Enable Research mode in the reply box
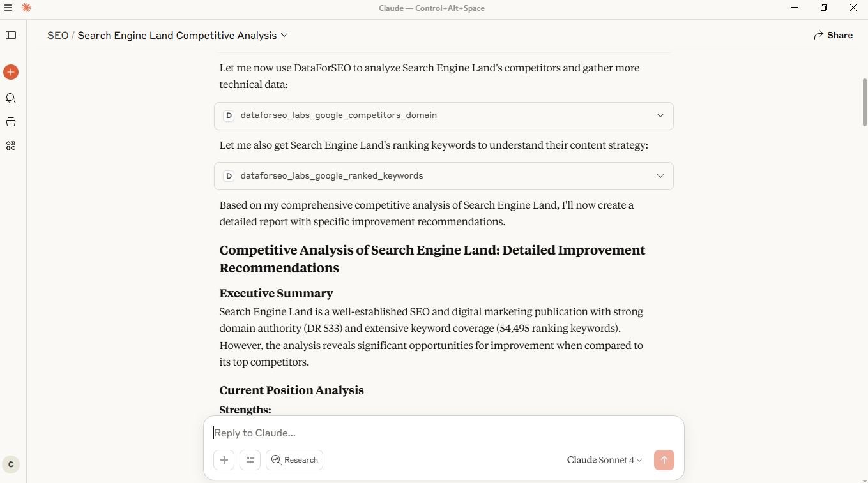Viewport: 868px width, 483px height. (x=294, y=459)
